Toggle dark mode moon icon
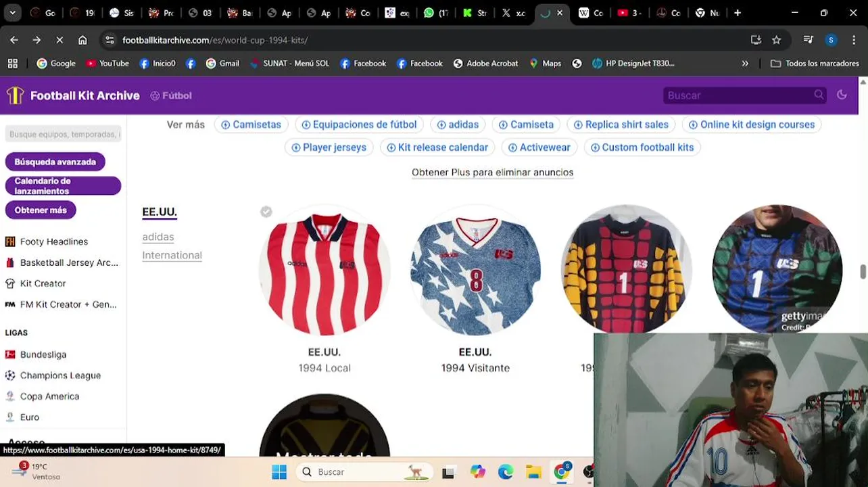868x487 pixels. pyautogui.click(x=842, y=95)
